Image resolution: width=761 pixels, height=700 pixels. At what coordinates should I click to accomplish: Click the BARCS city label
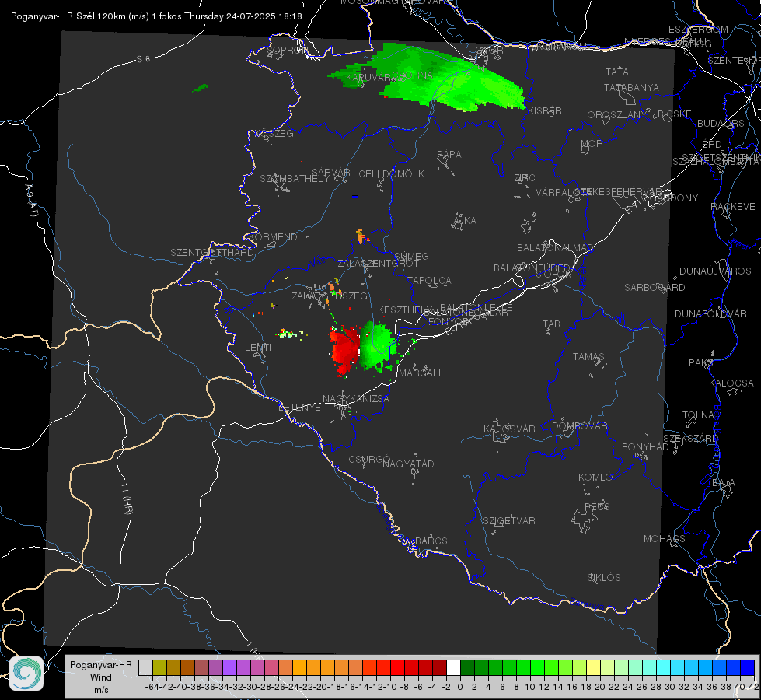point(431,541)
